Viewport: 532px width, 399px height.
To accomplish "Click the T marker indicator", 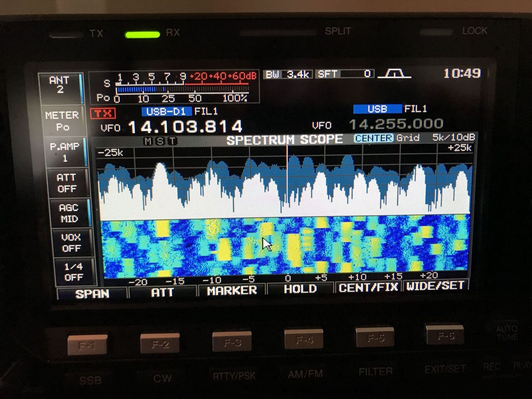I will tap(172, 141).
